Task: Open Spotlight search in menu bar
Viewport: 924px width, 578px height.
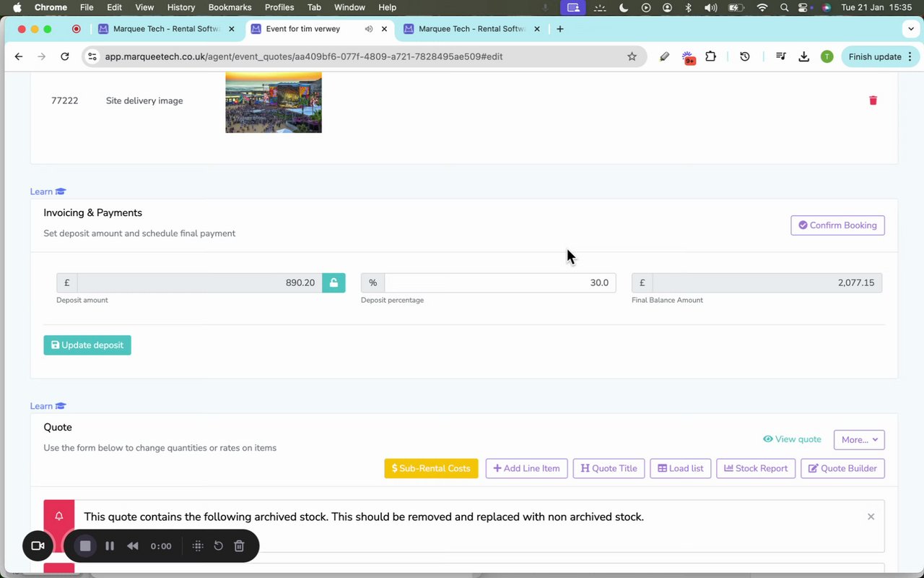Action: [784, 7]
